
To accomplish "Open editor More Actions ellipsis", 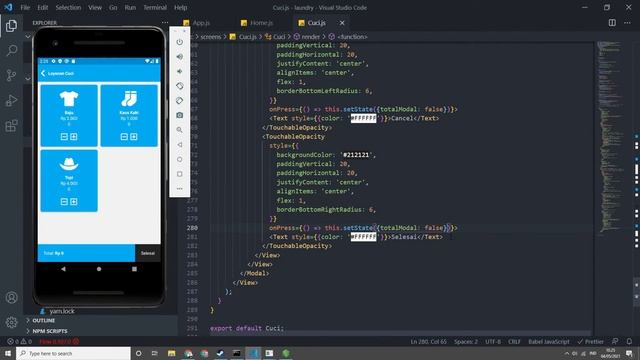I will click(x=627, y=23).
